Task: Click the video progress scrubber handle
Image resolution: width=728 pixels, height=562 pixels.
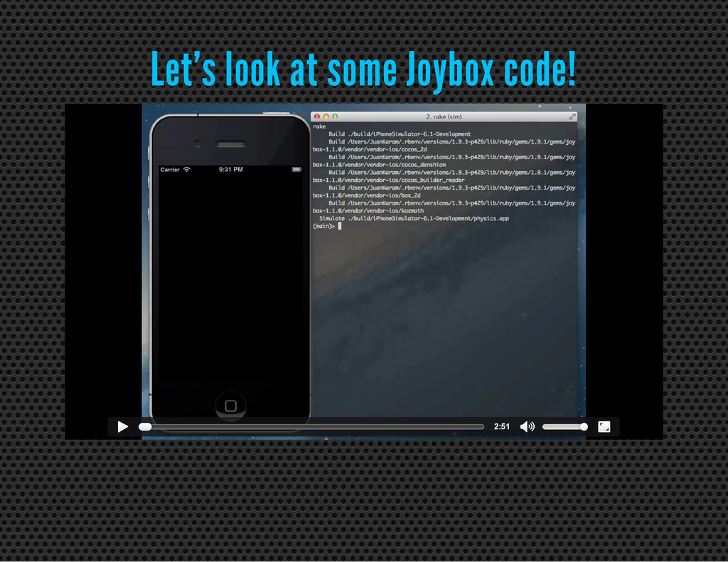Action: (145, 426)
